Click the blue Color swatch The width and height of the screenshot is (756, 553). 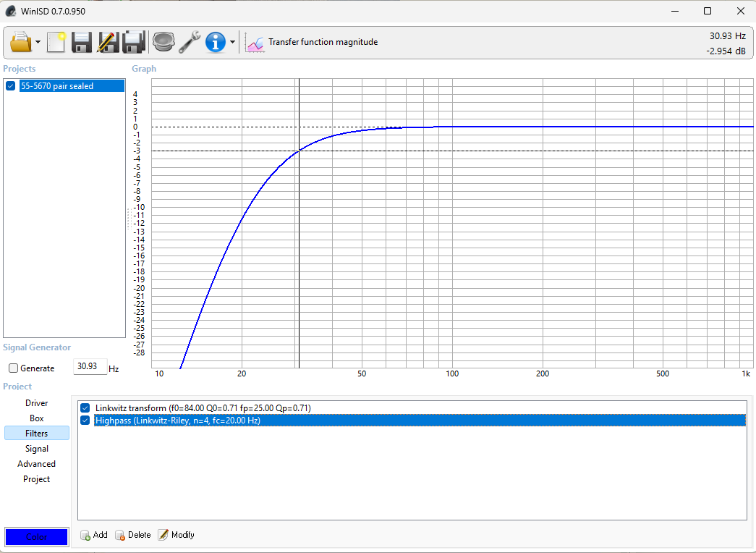tap(36, 536)
